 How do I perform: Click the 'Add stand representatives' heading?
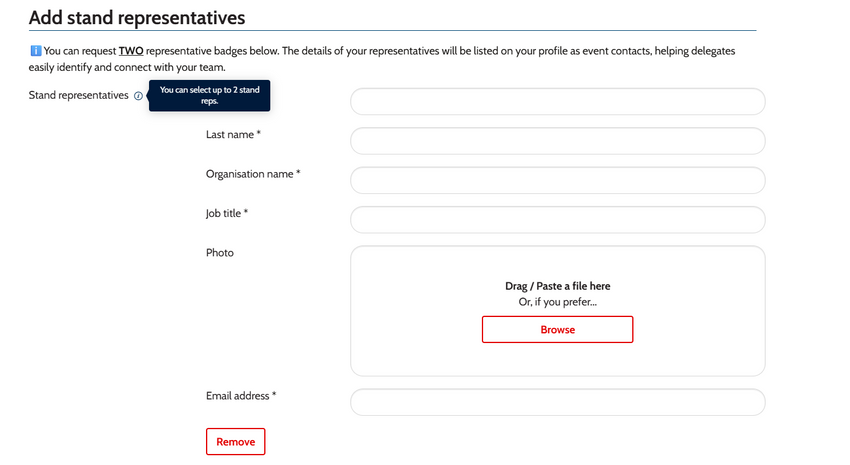click(137, 17)
